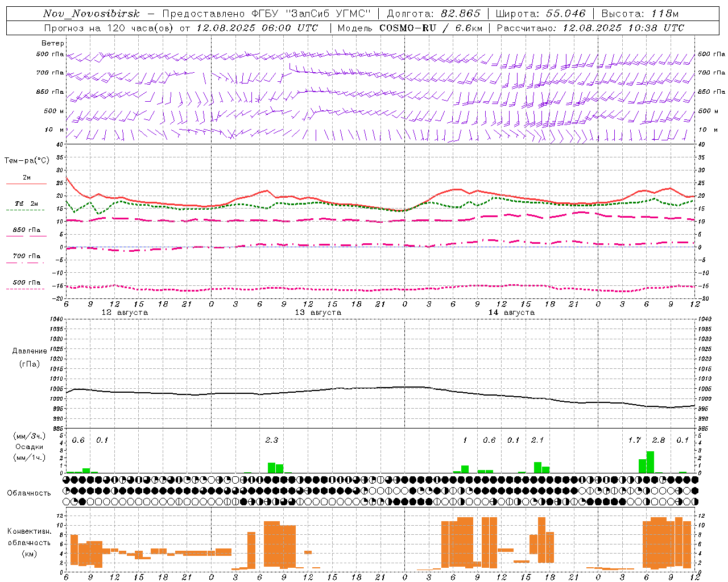Click the 10 м wind level label on the left
The image size is (728, 582).
tap(55, 130)
